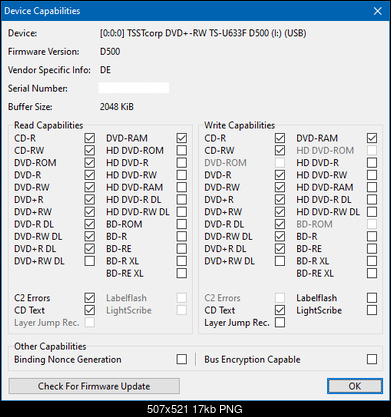391x417 pixels.
Task: Toggle Write Layer Jump Rec. checkbox
Action: (280, 322)
